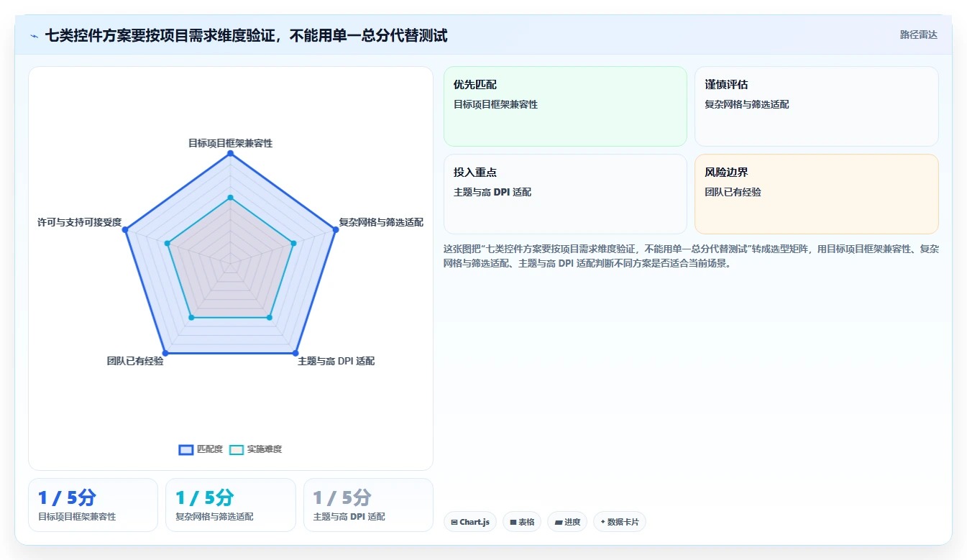Click 团队已有经验 text inside 风险边界 card
This screenshot has width=967, height=560.
point(733,192)
